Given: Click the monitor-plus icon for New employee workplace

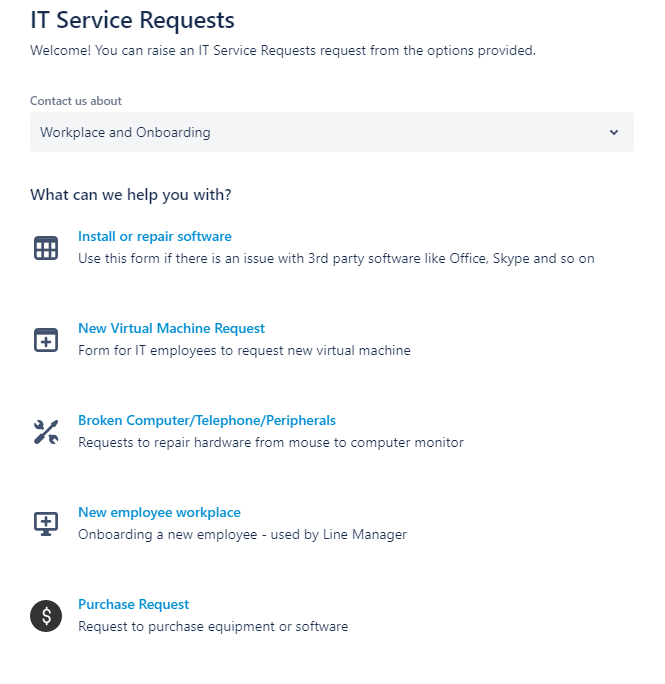Looking at the screenshot, I should pyautogui.click(x=46, y=524).
